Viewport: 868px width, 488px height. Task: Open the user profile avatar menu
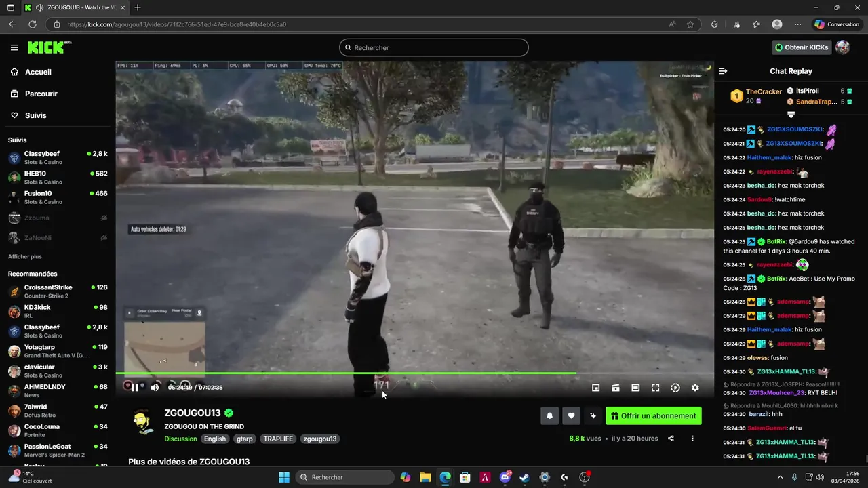[843, 47]
